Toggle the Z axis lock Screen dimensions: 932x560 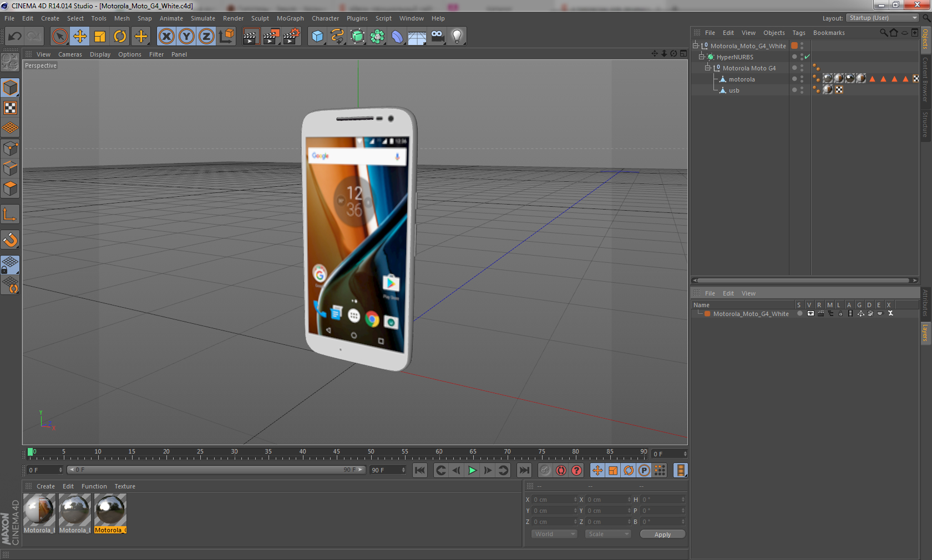(206, 37)
